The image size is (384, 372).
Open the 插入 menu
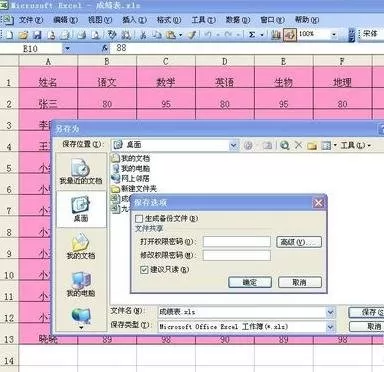(x=134, y=20)
